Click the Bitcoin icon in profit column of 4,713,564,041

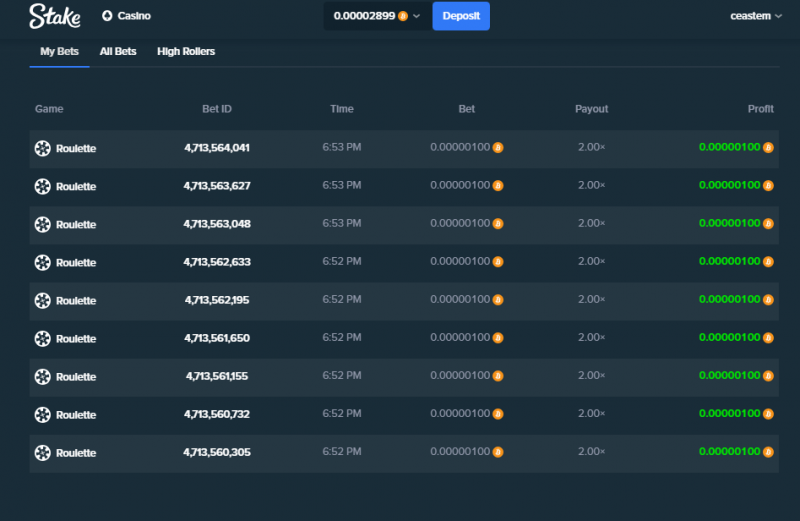[x=768, y=147]
